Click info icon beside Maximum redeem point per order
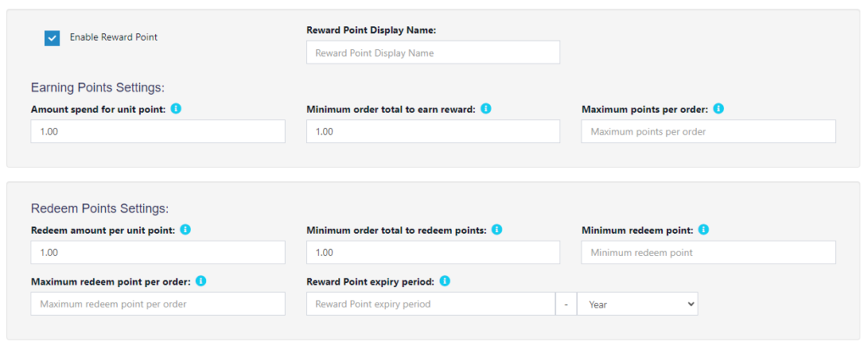This screenshot has width=868, height=349. tap(201, 281)
